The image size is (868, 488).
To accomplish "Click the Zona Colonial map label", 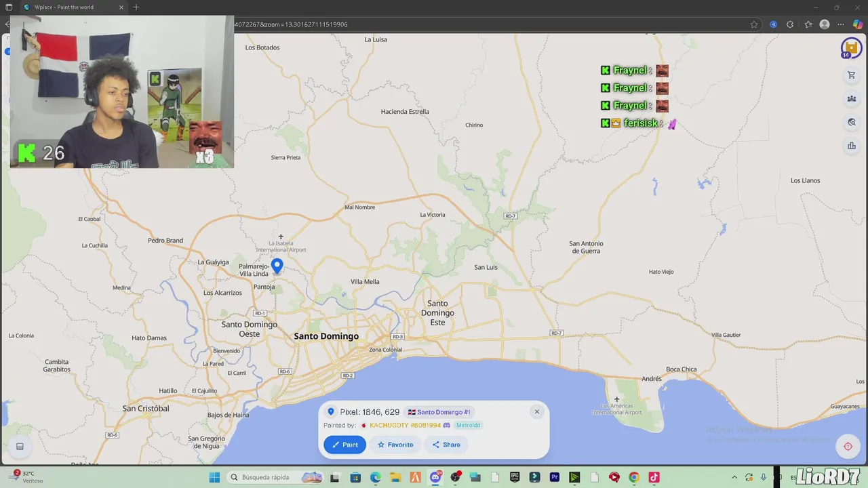I will (385, 350).
